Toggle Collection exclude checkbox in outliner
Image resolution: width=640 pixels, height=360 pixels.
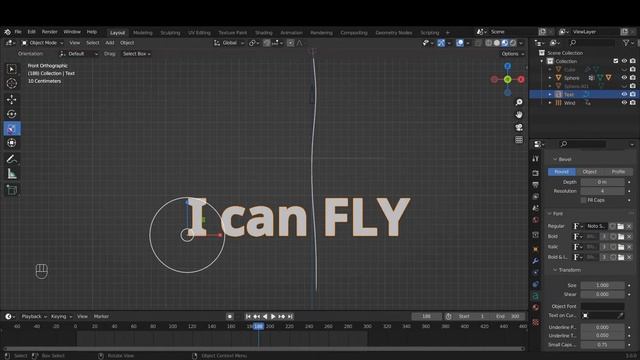click(x=616, y=61)
